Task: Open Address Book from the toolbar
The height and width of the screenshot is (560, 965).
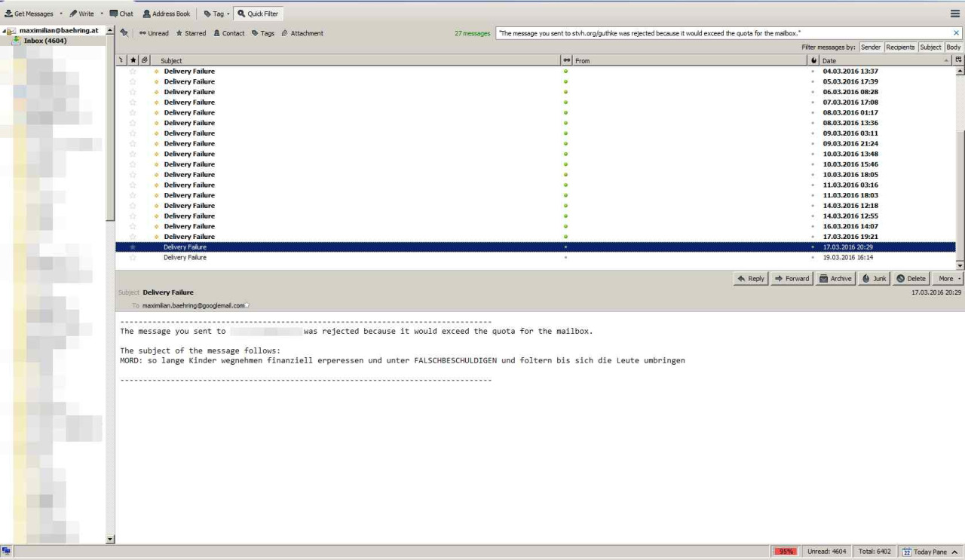Action: [x=167, y=14]
